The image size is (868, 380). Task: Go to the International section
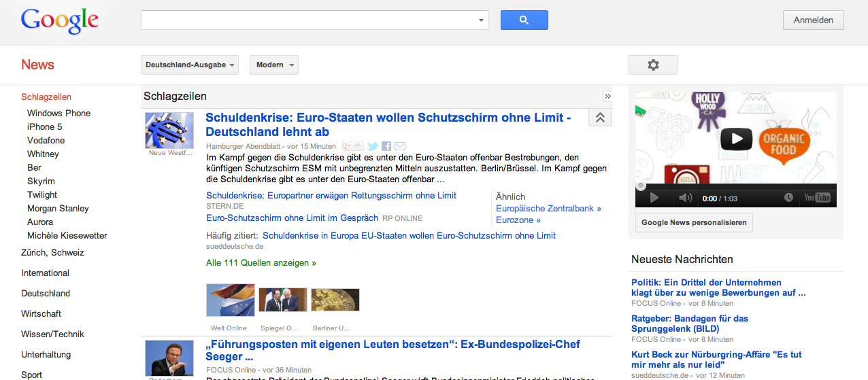(x=45, y=273)
